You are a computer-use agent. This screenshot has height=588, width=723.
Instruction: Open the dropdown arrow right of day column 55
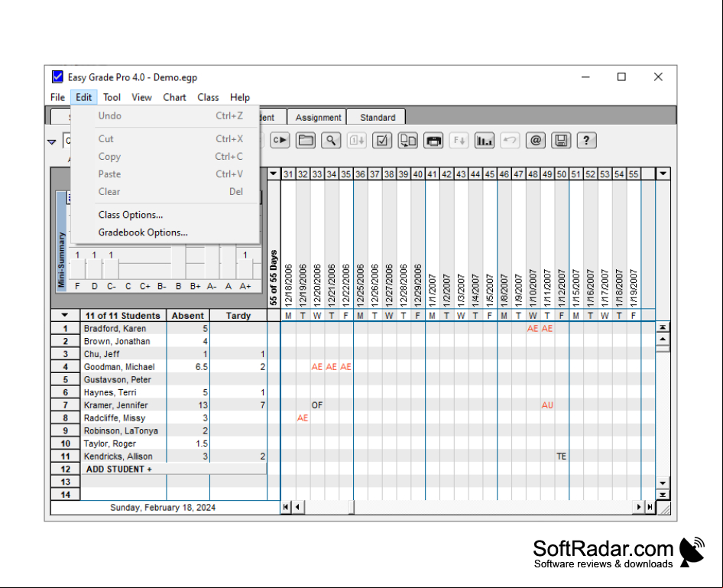[x=663, y=174]
